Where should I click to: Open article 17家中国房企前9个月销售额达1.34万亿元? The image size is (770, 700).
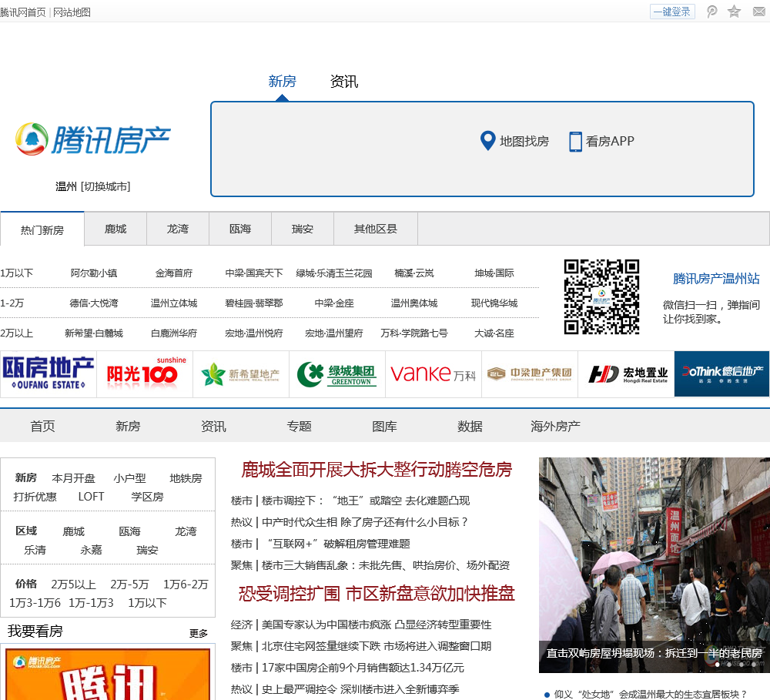[x=363, y=668]
